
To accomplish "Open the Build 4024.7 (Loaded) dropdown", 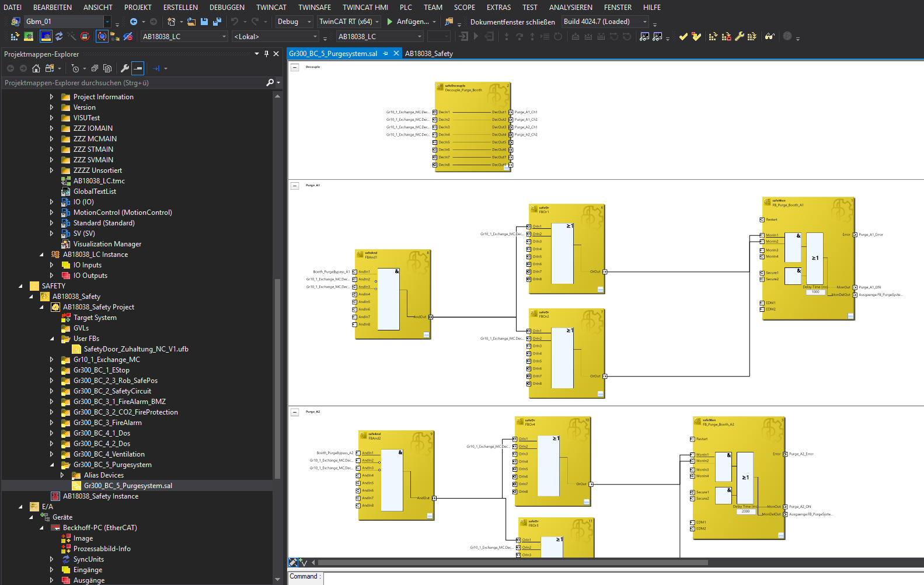I will pos(645,22).
